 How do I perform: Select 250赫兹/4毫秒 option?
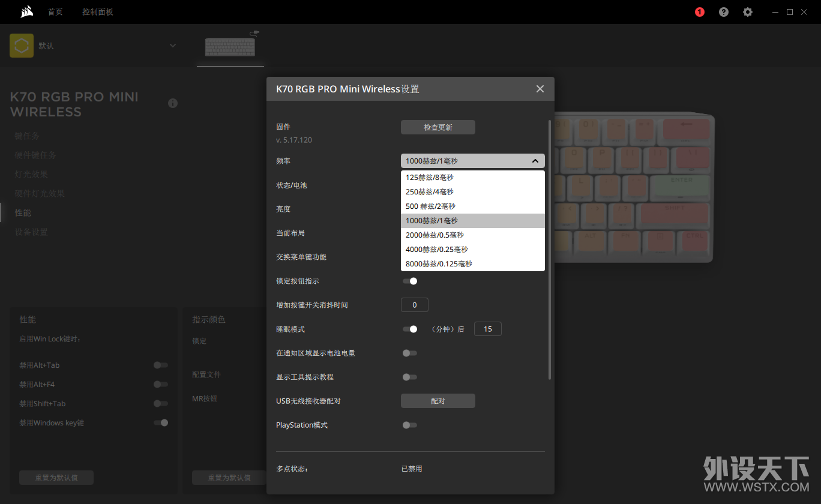click(473, 192)
